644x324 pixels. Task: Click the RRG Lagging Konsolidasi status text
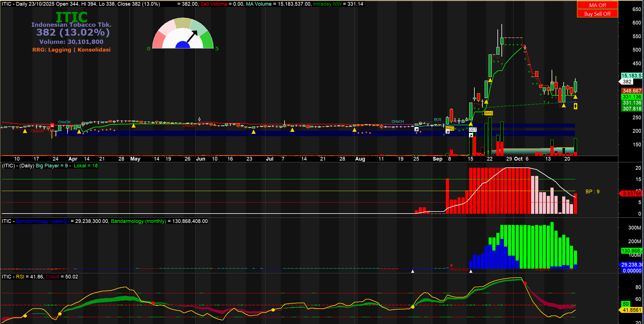pos(71,50)
